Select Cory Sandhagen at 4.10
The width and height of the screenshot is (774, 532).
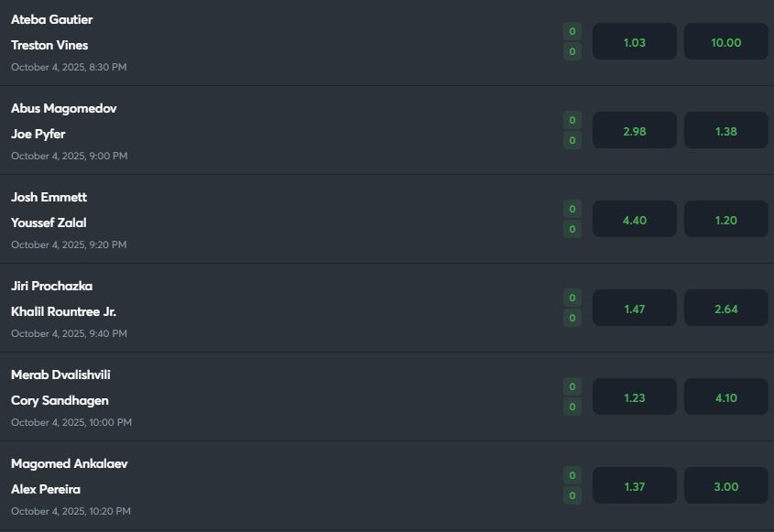725,397
